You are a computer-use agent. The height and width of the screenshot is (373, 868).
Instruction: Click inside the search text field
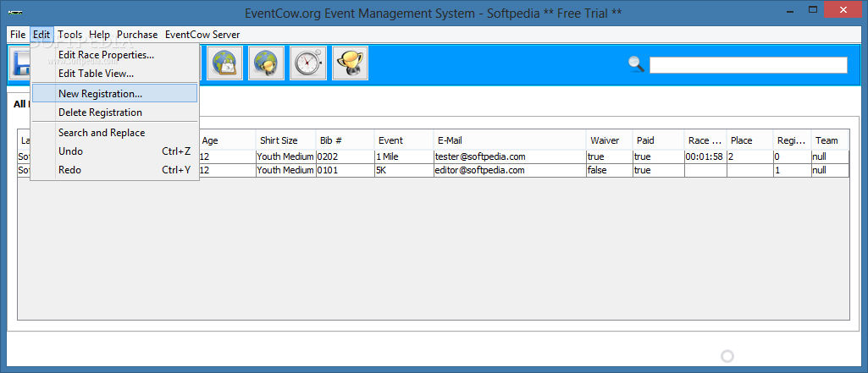coord(748,64)
